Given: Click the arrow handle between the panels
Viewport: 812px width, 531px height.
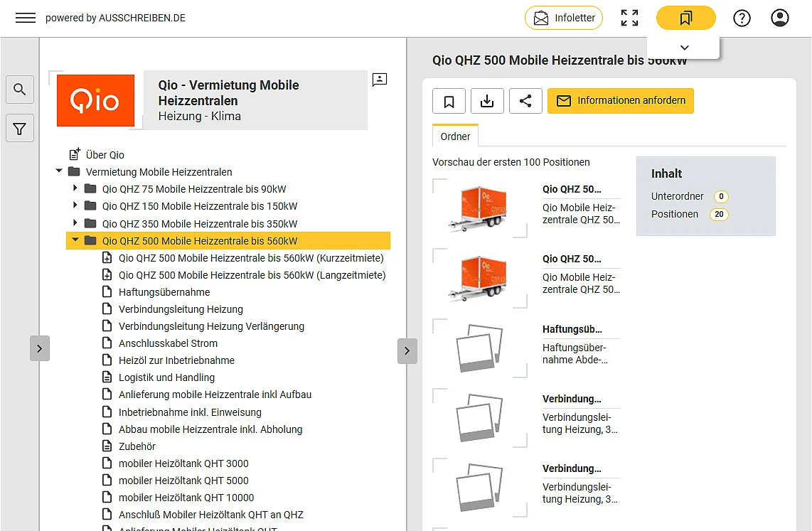Looking at the screenshot, I should (407, 351).
